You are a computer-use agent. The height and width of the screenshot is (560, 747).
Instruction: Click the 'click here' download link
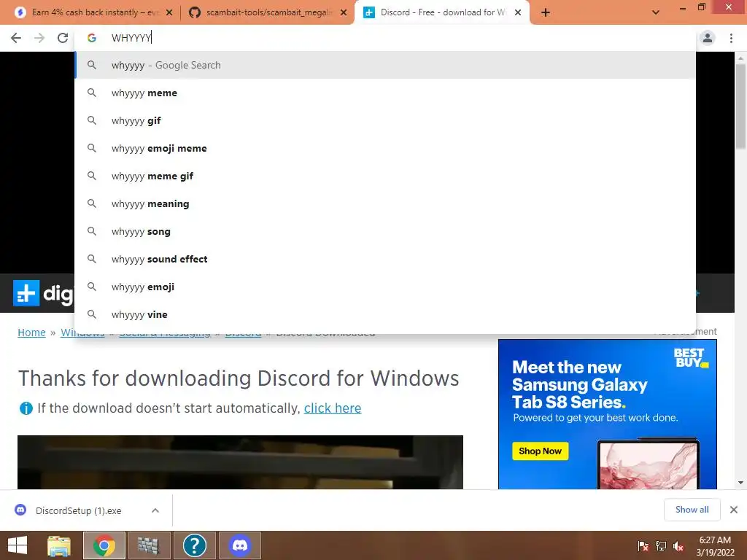(x=333, y=408)
